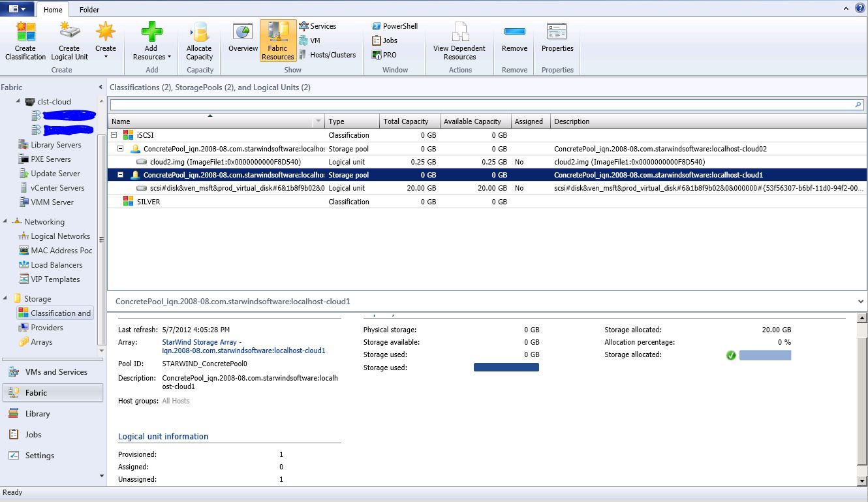Image resolution: width=868 pixels, height=502 pixels.
Task: Show Hosts/Clusters view in ribbon
Action: point(328,55)
